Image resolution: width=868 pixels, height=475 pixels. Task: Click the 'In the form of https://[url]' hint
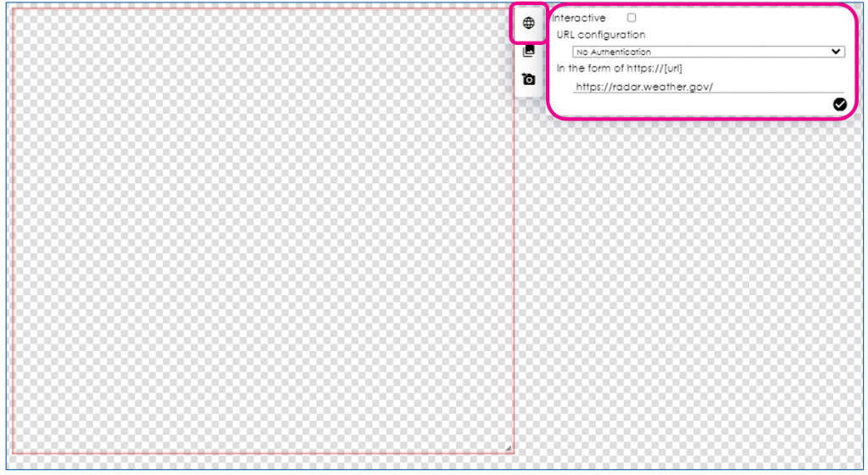pos(619,68)
